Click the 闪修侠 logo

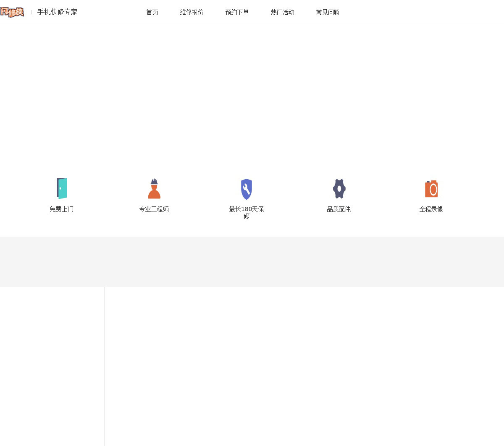(x=12, y=12)
